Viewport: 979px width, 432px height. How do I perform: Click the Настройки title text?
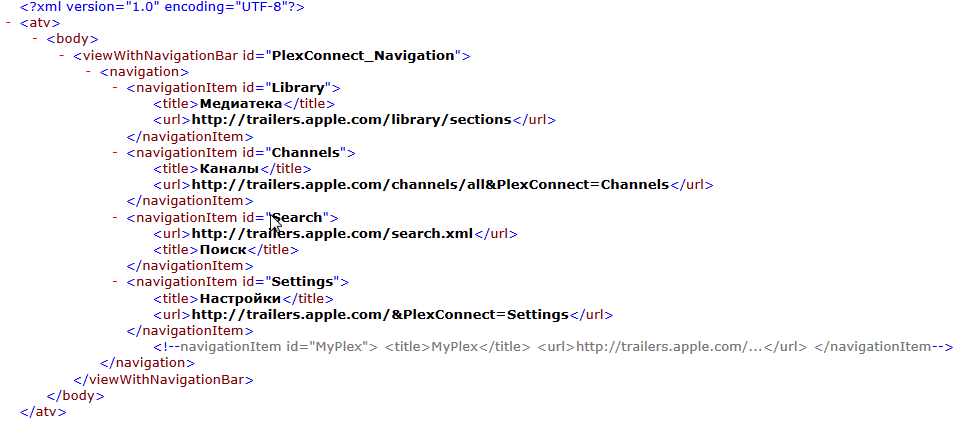tap(239, 299)
